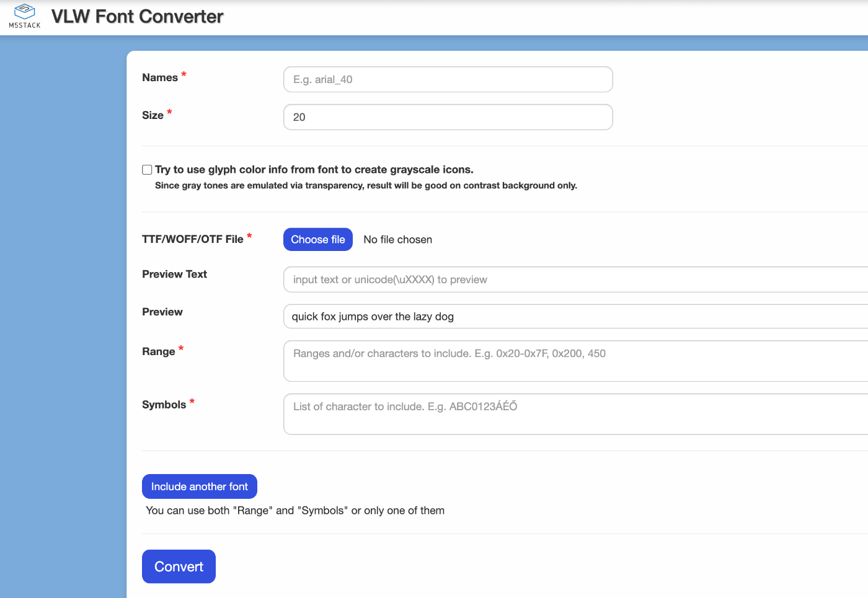
Task: Click the Preview Text label
Action: [174, 274]
